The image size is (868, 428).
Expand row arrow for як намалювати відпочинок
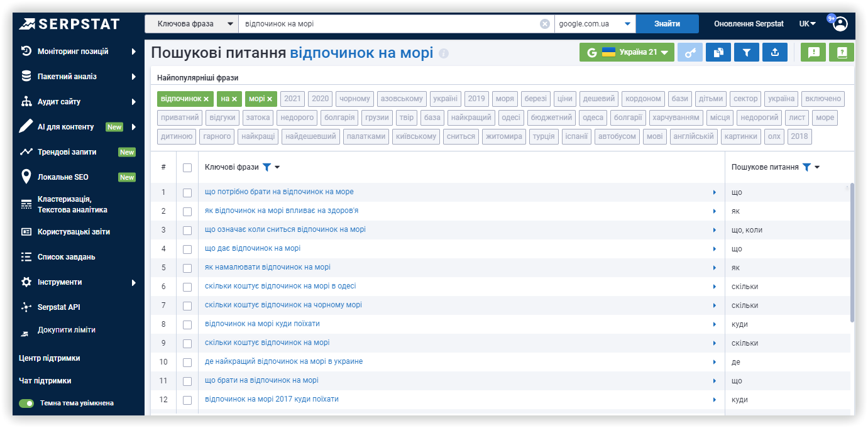pyautogui.click(x=715, y=268)
